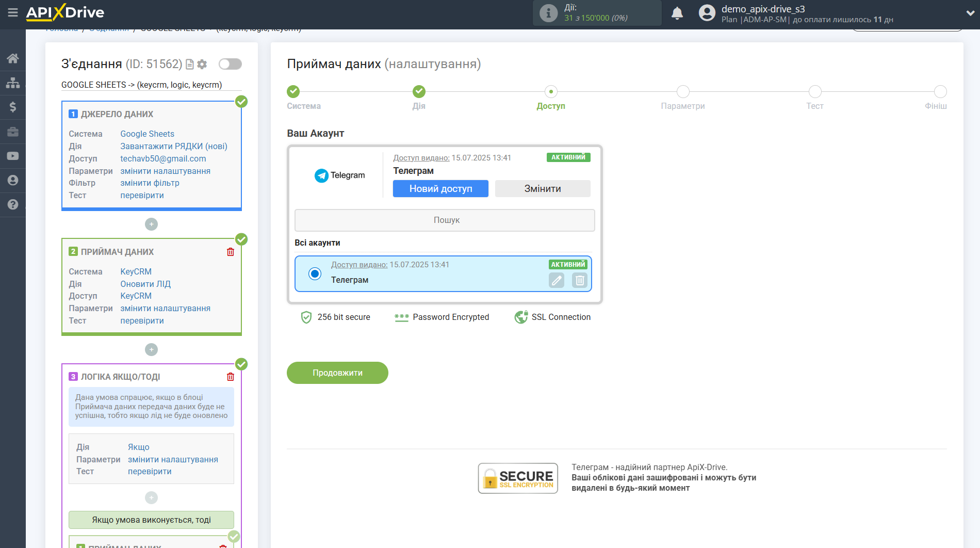The image size is (980, 548).
Task: Open the notifications bell
Action: tap(677, 13)
